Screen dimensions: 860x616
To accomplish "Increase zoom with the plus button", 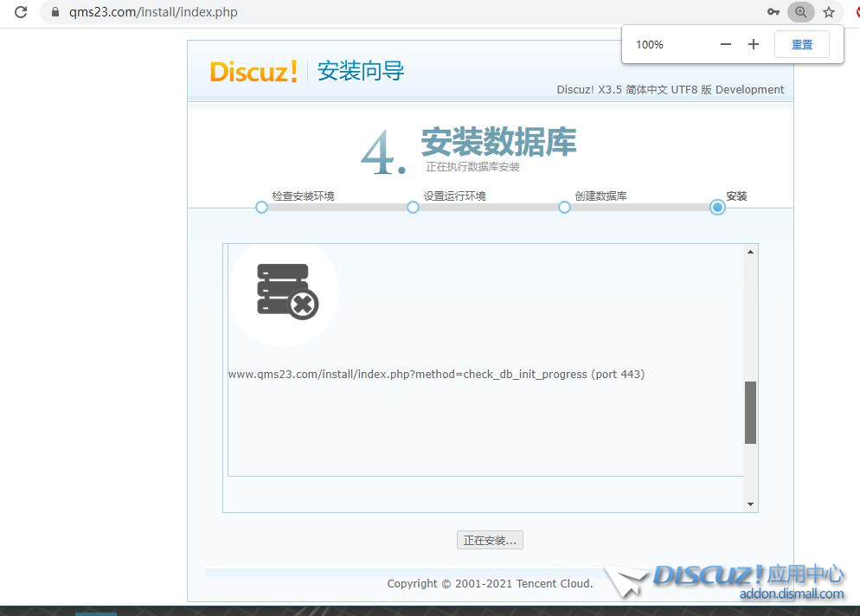I will pos(754,44).
